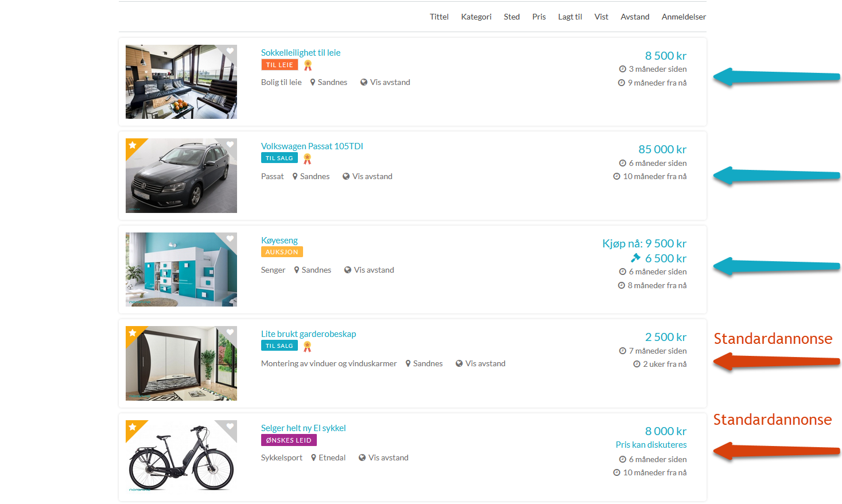Sort listings by Pris
Screen dimensions: 842x504
[539, 17]
